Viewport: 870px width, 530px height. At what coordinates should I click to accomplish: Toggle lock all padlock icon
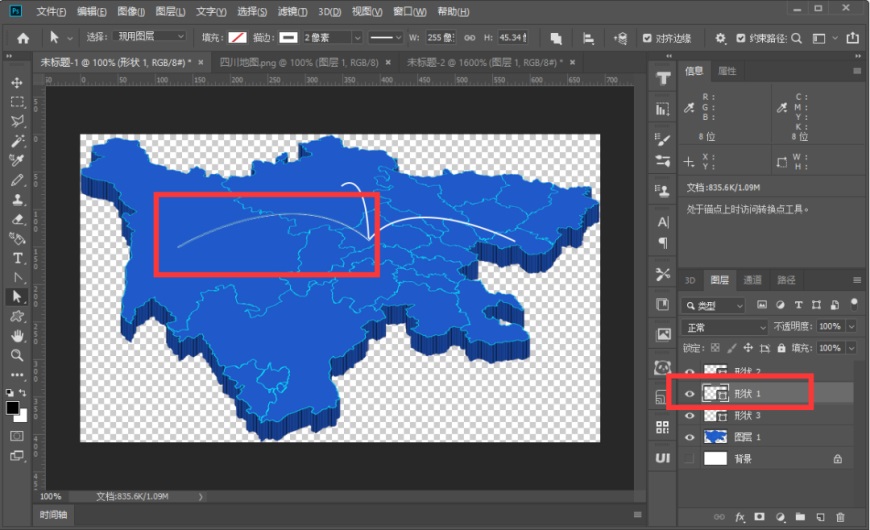(x=781, y=348)
